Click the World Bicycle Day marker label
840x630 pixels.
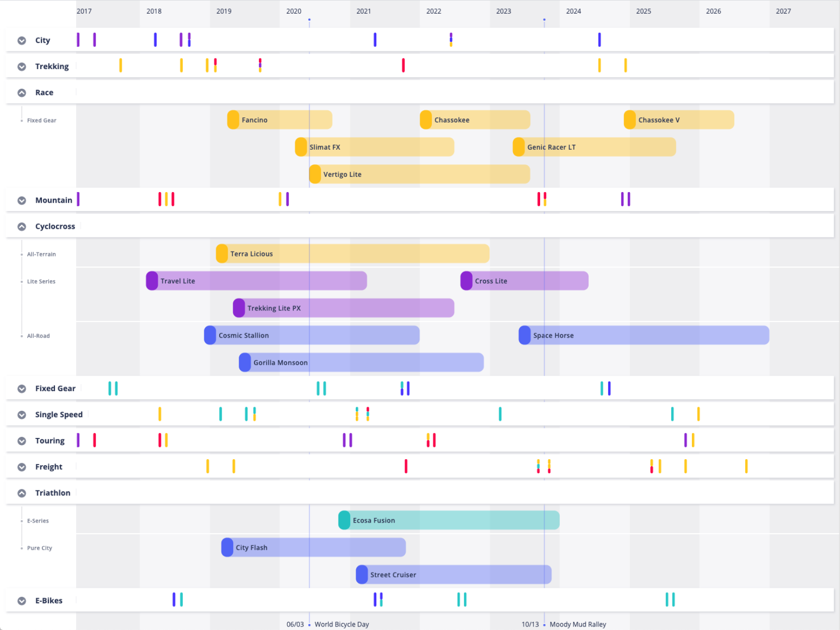click(x=342, y=624)
